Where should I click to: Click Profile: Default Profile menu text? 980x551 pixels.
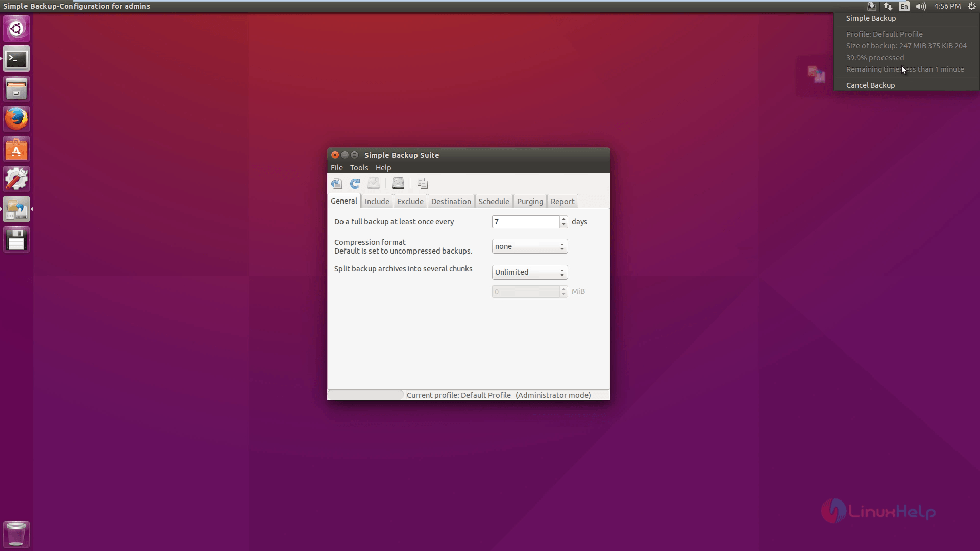click(x=885, y=34)
